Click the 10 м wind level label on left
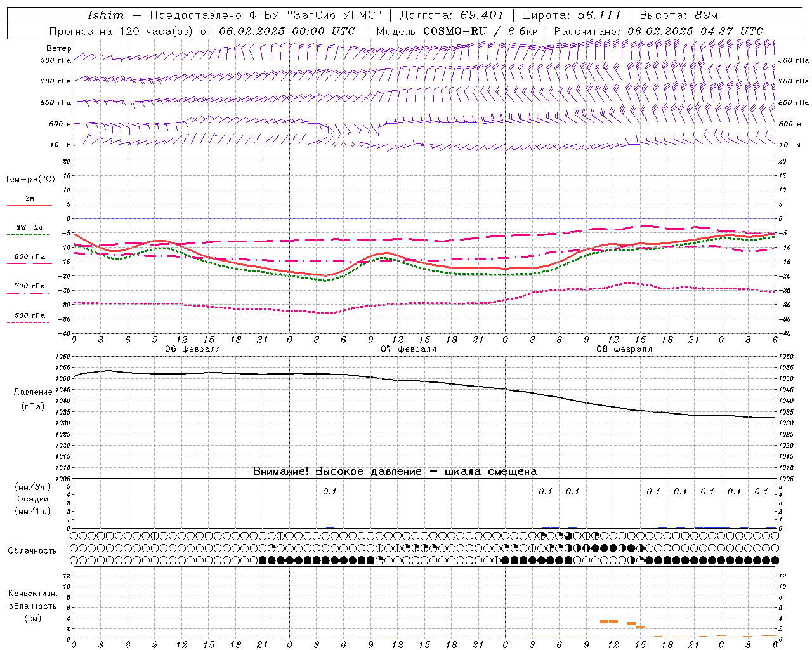Viewport: 812px width, 650px height. 61,145
